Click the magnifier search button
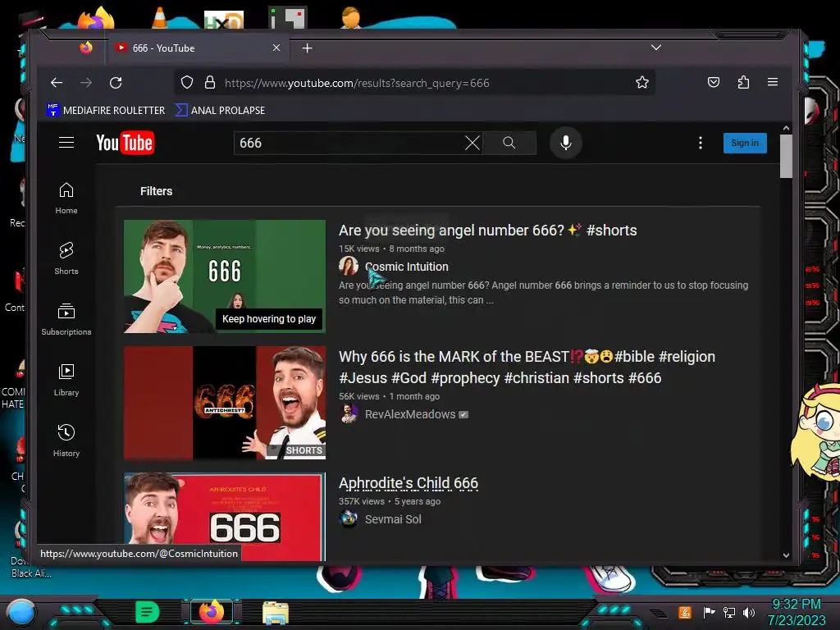The height and width of the screenshot is (630, 840). 509,143
